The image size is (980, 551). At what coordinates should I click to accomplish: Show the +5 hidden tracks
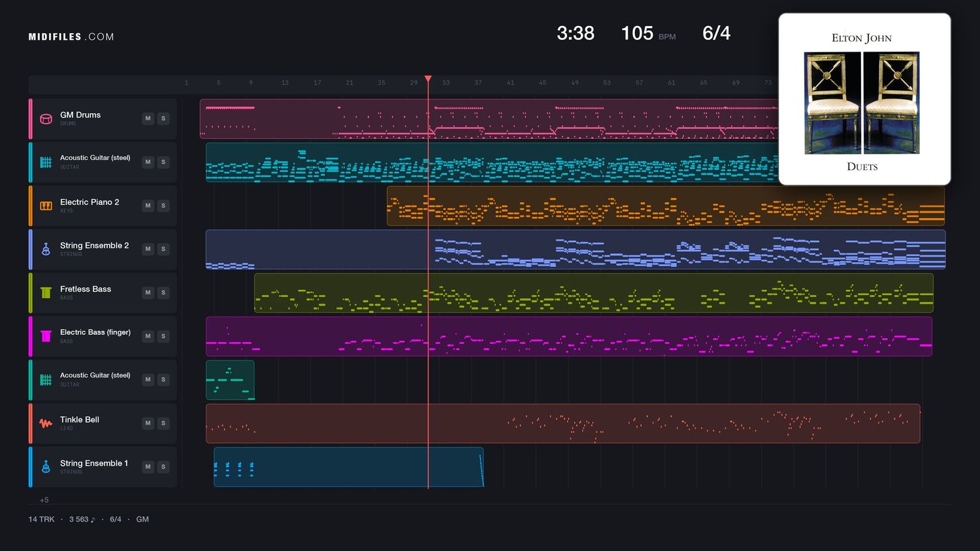pyautogui.click(x=44, y=500)
